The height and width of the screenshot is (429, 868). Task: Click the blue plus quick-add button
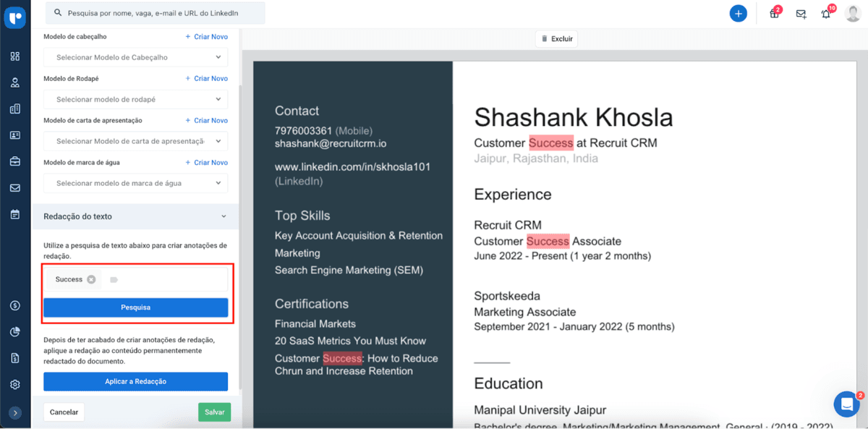point(738,13)
